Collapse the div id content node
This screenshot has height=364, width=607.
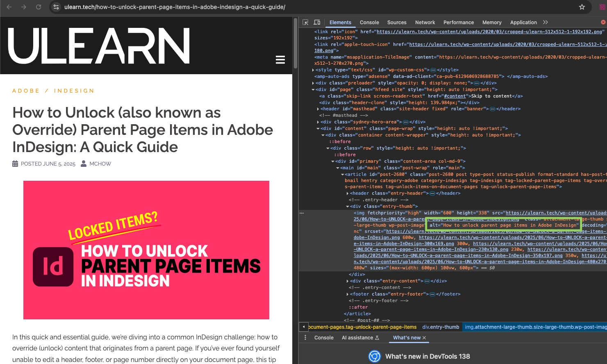point(318,129)
